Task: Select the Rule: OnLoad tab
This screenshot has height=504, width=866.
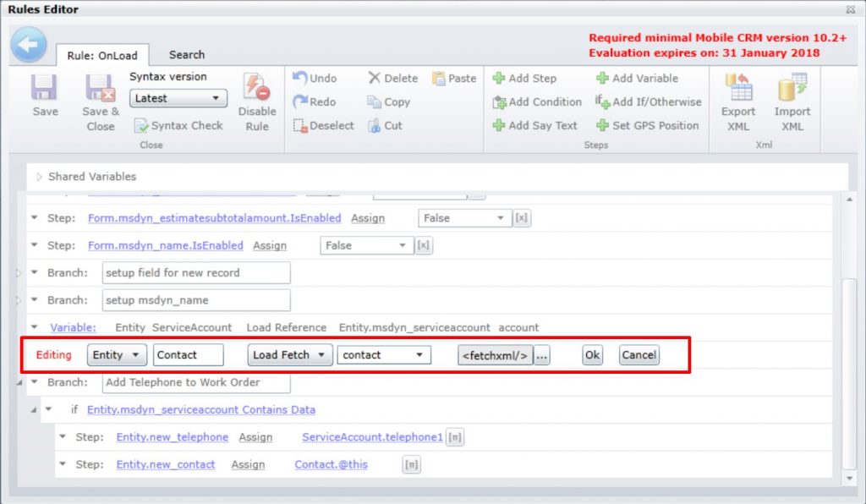Action: pyautogui.click(x=101, y=55)
